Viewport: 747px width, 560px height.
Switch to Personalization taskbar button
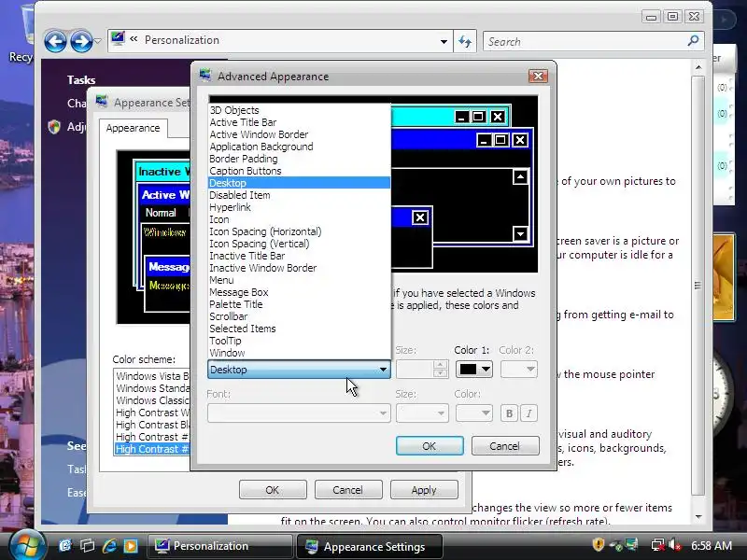point(220,546)
